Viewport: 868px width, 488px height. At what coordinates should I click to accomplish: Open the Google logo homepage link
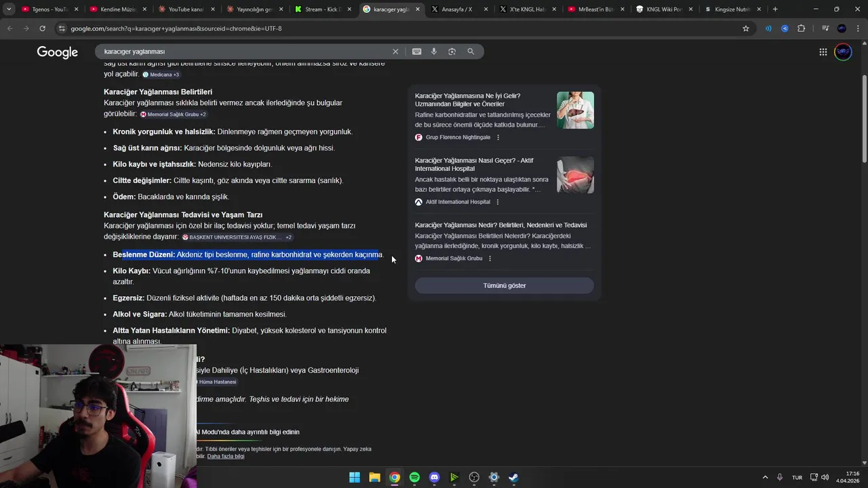pyautogui.click(x=58, y=53)
